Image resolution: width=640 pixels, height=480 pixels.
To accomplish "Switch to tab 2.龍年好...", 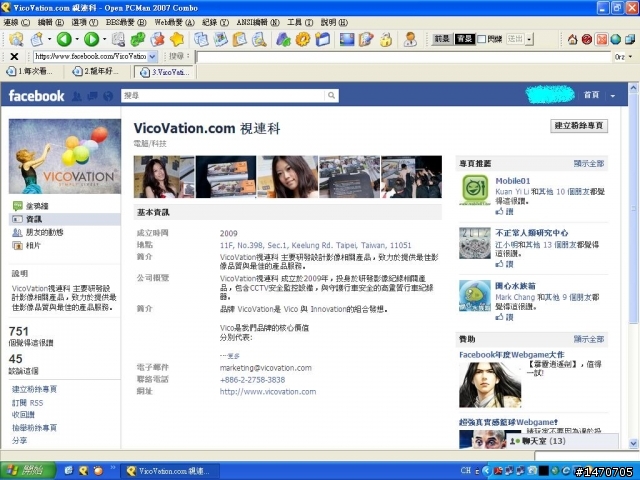I will (97, 72).
